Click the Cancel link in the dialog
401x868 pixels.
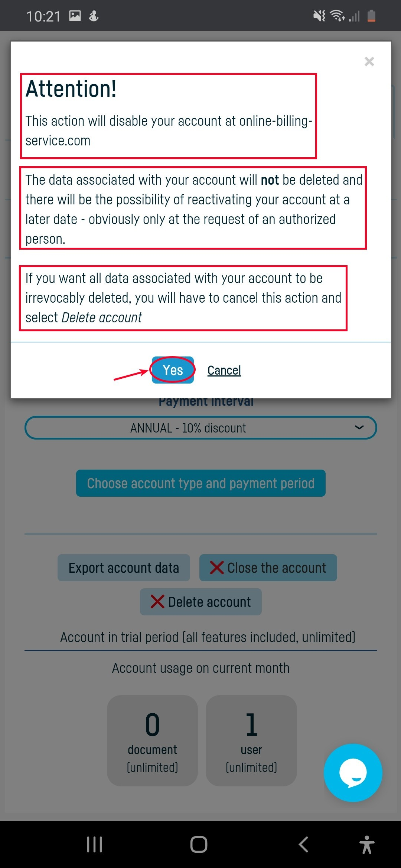(224, 370)
